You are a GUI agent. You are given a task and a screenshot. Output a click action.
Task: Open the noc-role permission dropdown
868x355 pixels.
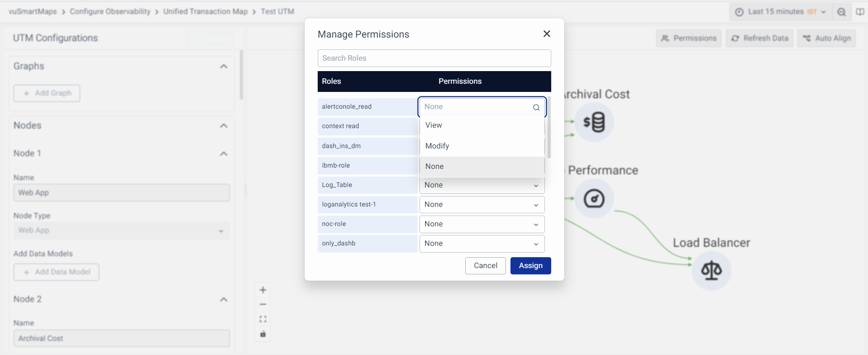(482, 224)
